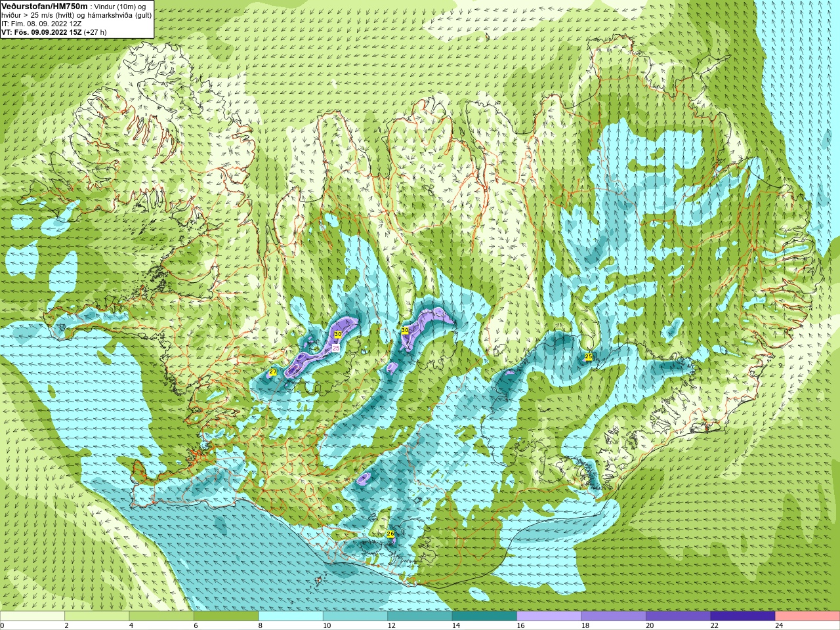Click the Veðurstofan/HM750m title in the legend box
The height and width of the screenshot is (630, 840).
45,6
